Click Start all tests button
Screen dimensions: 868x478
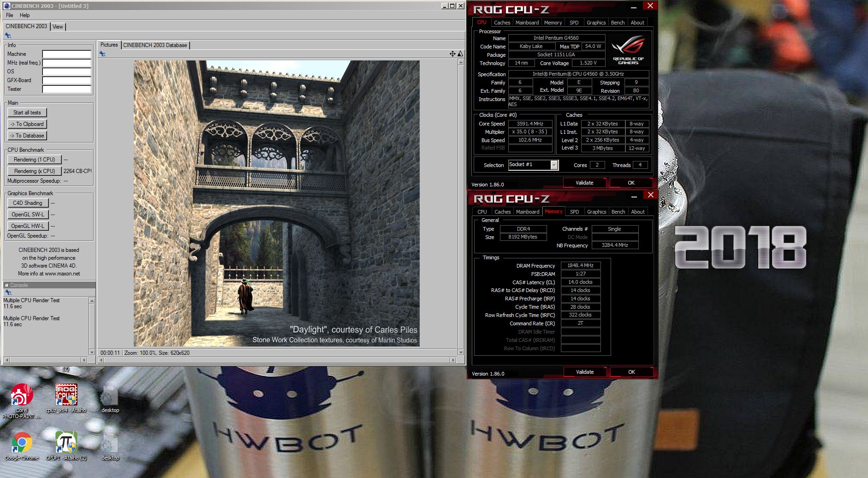click(x=27, y=113)
